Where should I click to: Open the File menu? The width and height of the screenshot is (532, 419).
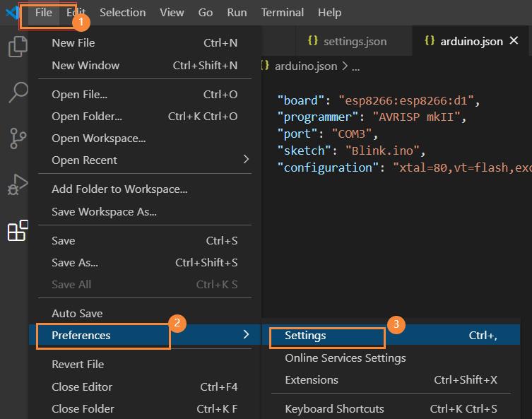(43, 13)
